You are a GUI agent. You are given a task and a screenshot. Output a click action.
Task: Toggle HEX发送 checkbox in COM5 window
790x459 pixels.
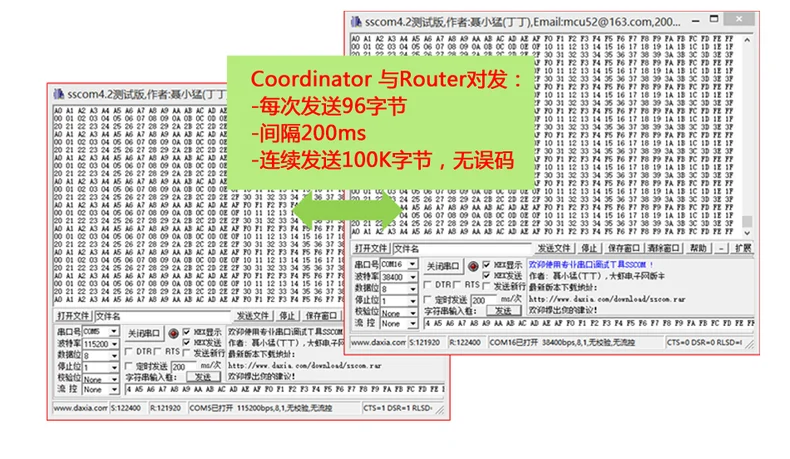(x=187, y=343)
